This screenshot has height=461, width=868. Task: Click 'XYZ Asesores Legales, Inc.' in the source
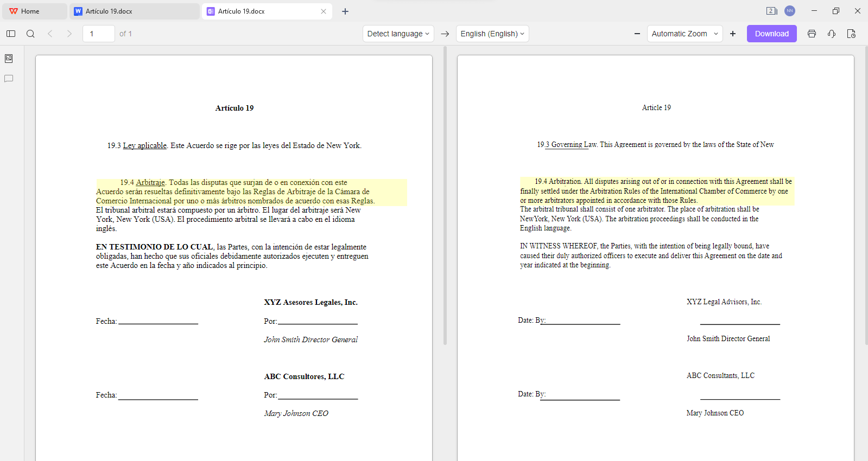[311, 302]
